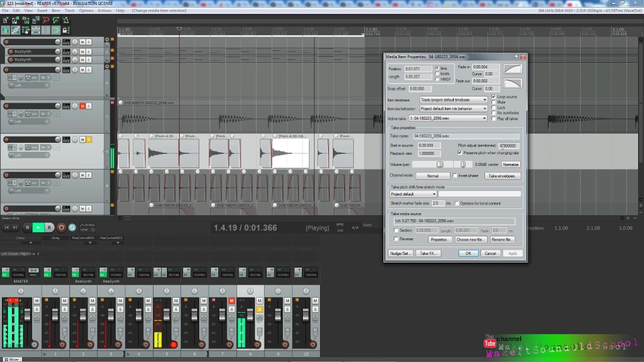Click the transport Pause button
The height and width of the screenshot is (362, 644).
pyautogui.click(x=49, y=227)
